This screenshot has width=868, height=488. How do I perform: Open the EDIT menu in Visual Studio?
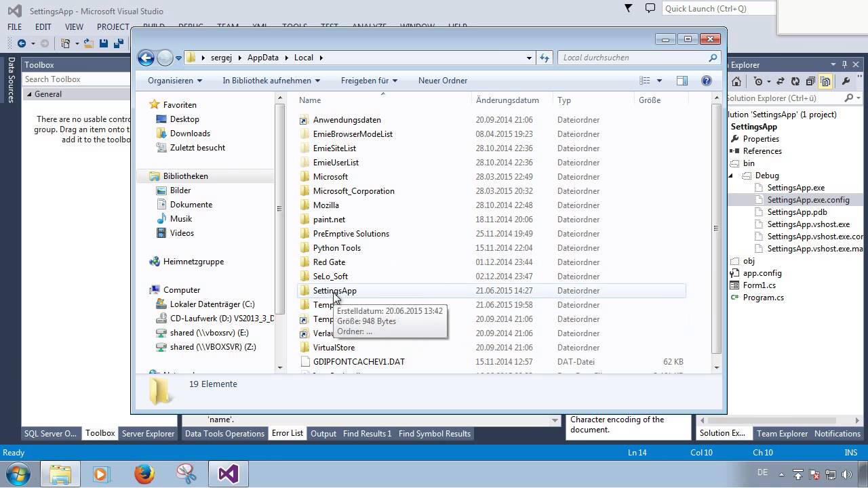pyautogui.click(x=43, y=27)
